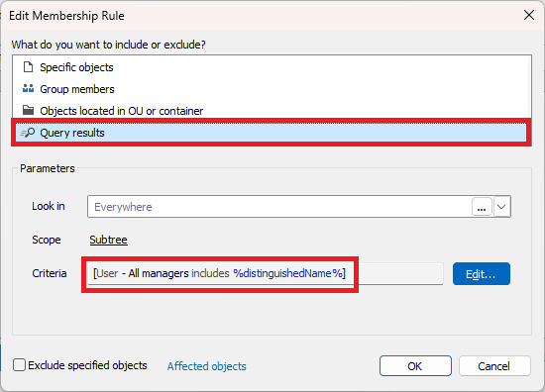
Task: Open criteria editor with Edit button
Action: 482,274
